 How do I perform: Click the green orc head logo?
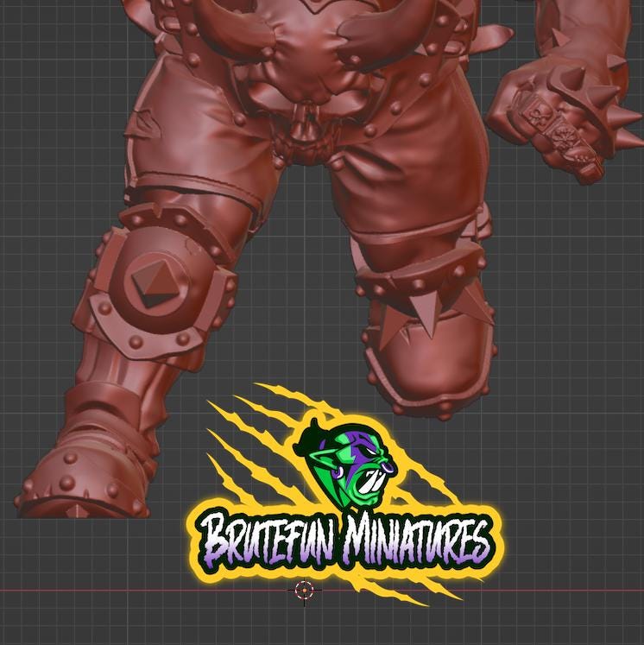coord(348,464)
